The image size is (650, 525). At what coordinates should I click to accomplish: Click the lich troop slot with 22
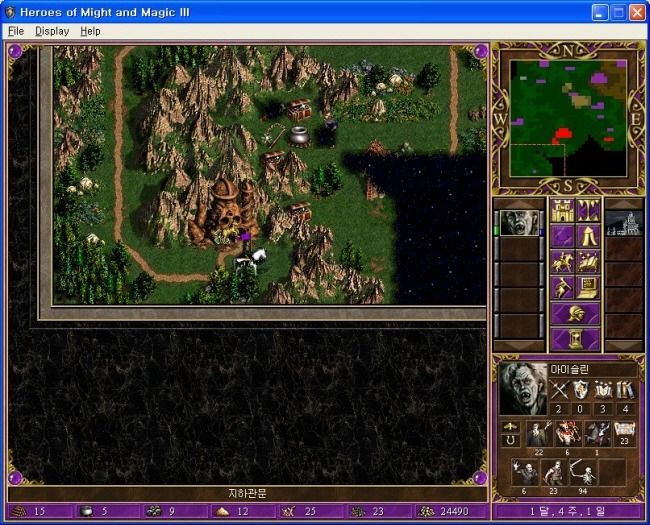tap(539, 434)
